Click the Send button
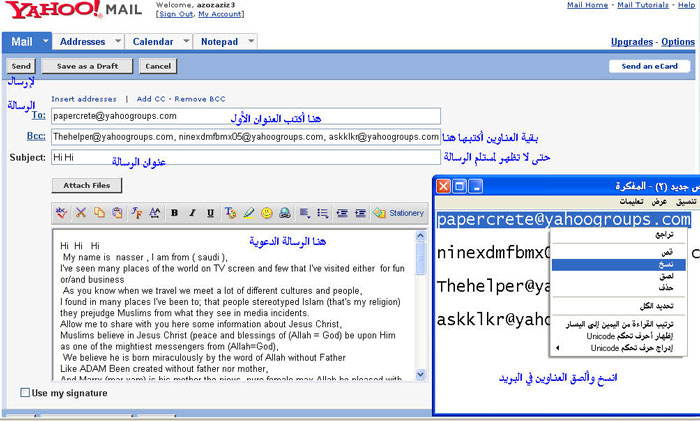The image size is (700, 421). [x=21, y=66]
